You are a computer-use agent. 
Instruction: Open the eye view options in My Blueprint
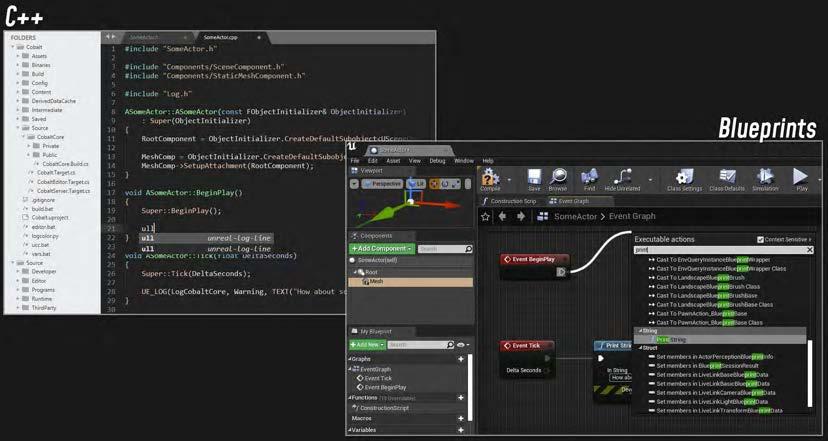pos(462,345)
